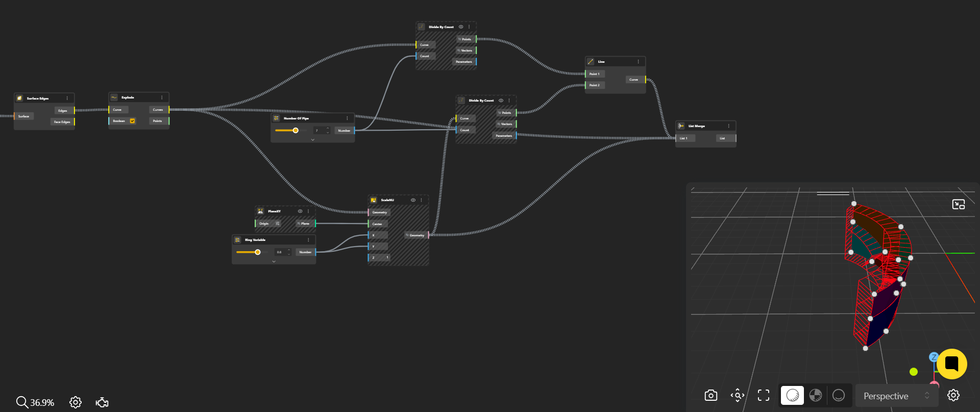Minimize the 3D preview to picture-in-picture
The width and height of the screenshot is (980, 412).
(958, 205)
